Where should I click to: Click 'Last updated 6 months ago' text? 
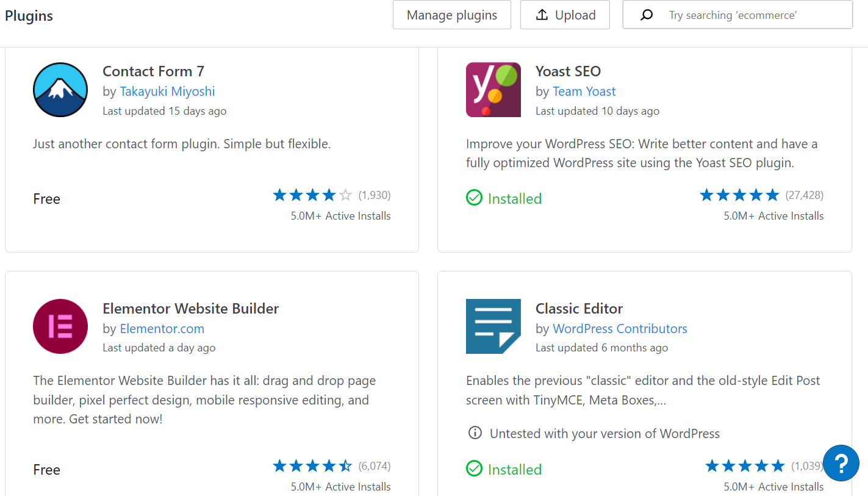point(601,348)
